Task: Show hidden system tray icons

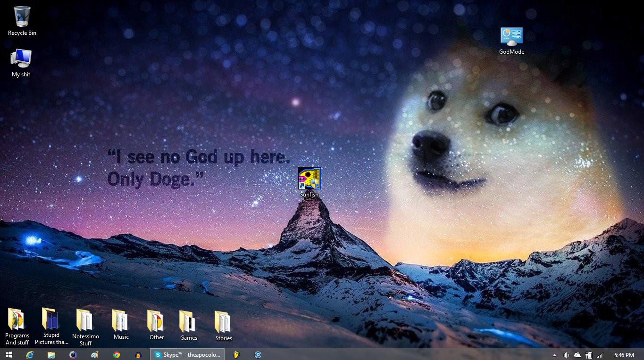Action: (x=555, y=355)
